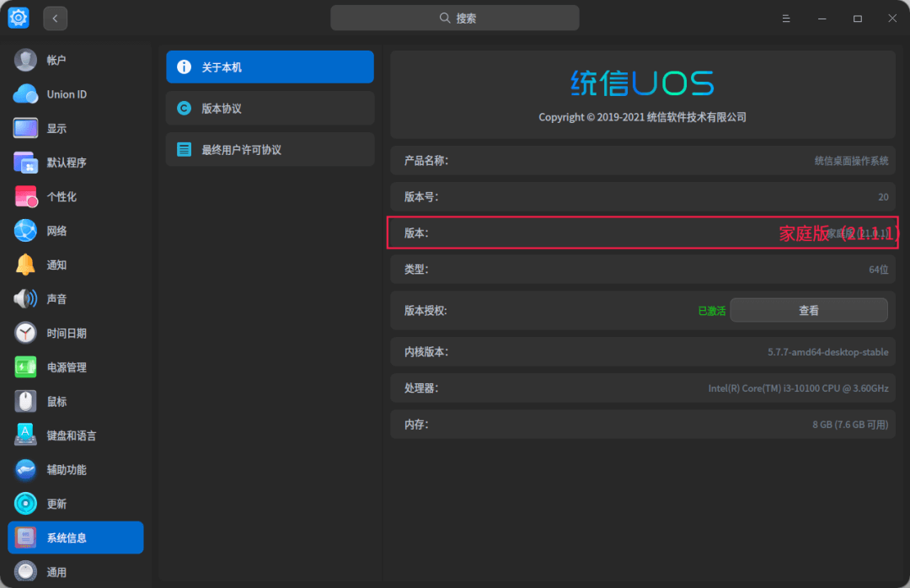The image size is (910, 588).
Task: Open the 键盘和语言 keyboard icon
Action: pos(25,436)
